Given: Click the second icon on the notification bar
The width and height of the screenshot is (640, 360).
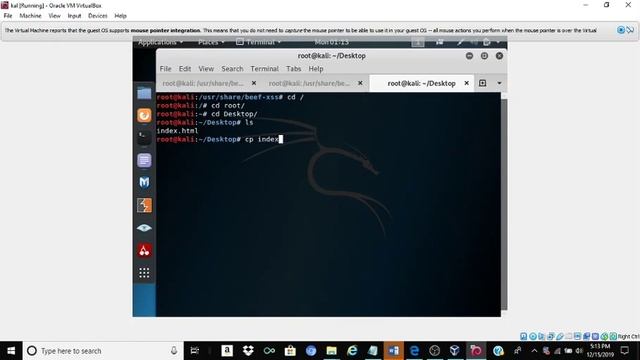Looking at the screenshot, I should click(630, 30).
